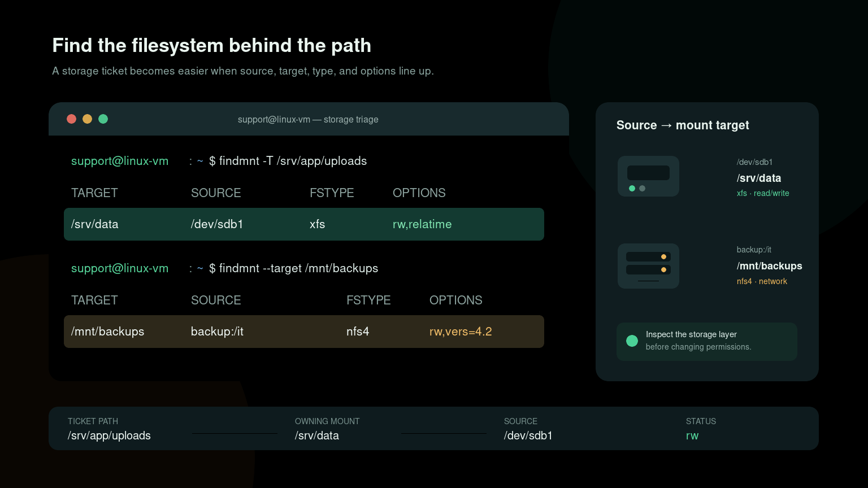Click the nfs4 · network caption

(762, 281)
